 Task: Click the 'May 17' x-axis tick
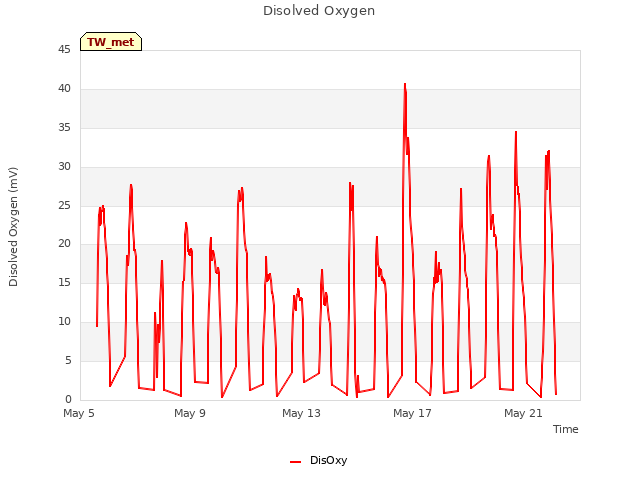tap(412, 413)
